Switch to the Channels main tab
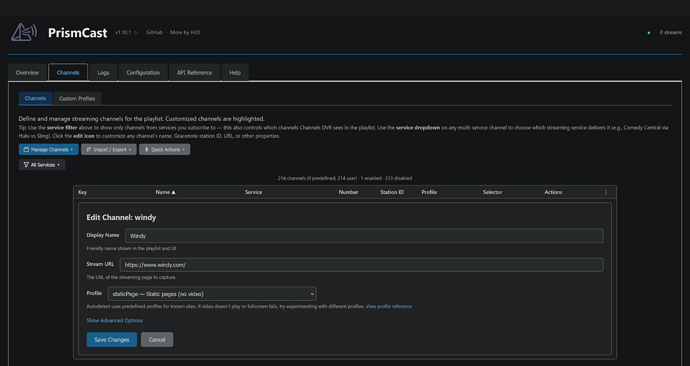This screenshot has width=690, height=366. (68, 73)
